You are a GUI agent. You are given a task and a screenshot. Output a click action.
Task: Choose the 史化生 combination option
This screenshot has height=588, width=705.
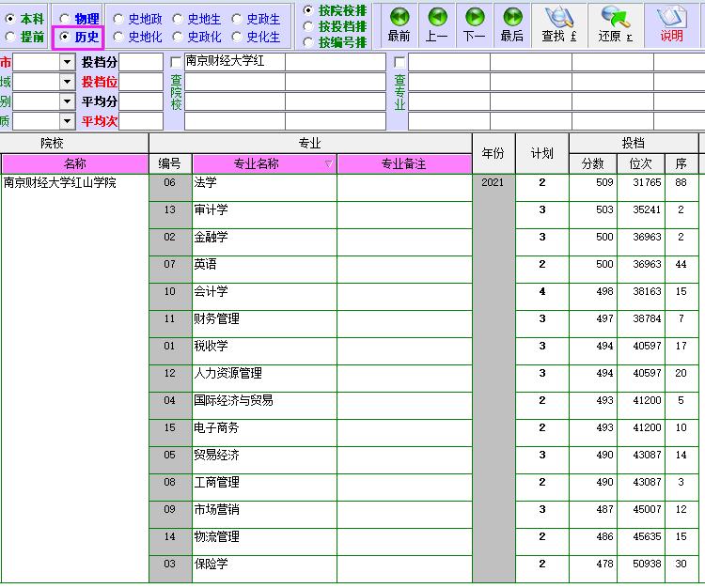(x=237, y=37)
